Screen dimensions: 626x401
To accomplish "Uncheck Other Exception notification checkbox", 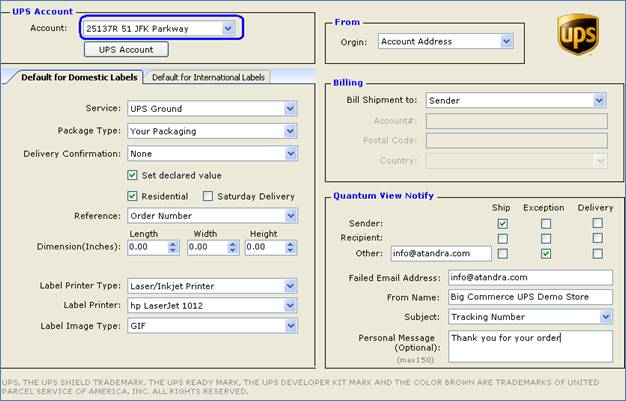I will tap(546, 254).
